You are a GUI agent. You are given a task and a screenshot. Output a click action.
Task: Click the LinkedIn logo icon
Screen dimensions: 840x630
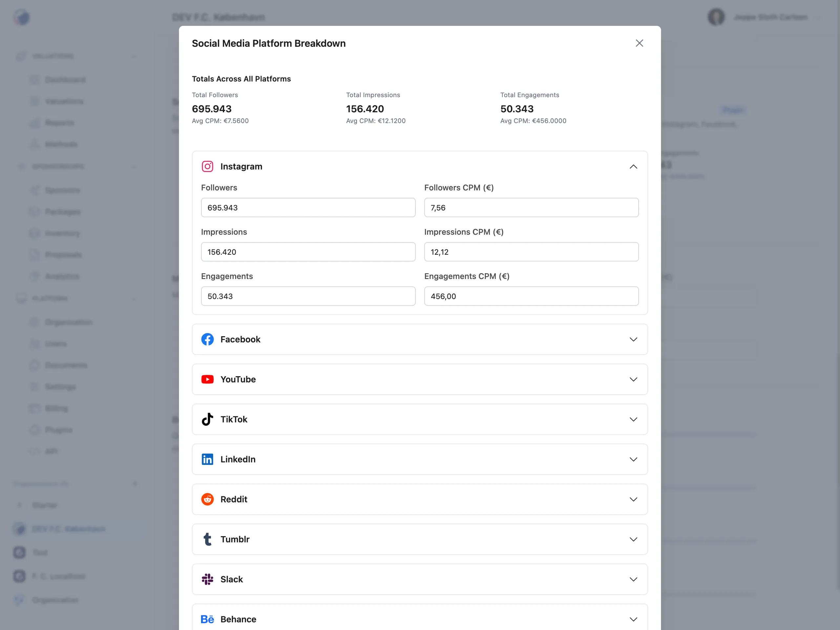[x=207, y=459]
